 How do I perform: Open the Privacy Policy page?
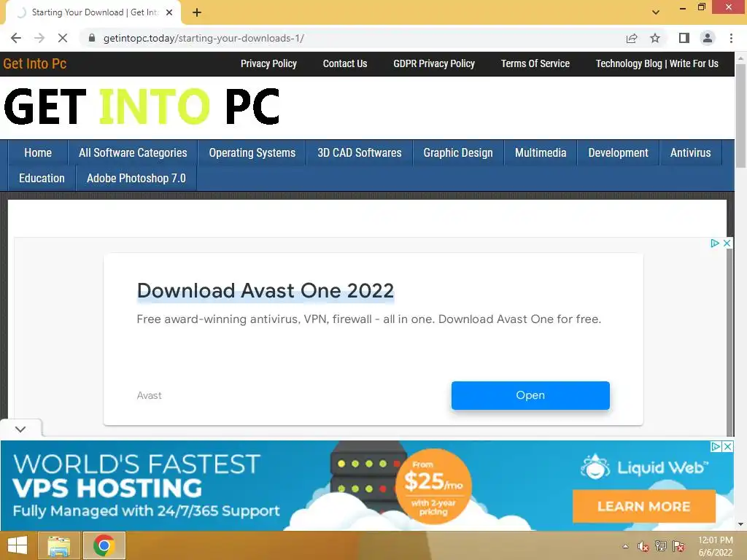268,64
